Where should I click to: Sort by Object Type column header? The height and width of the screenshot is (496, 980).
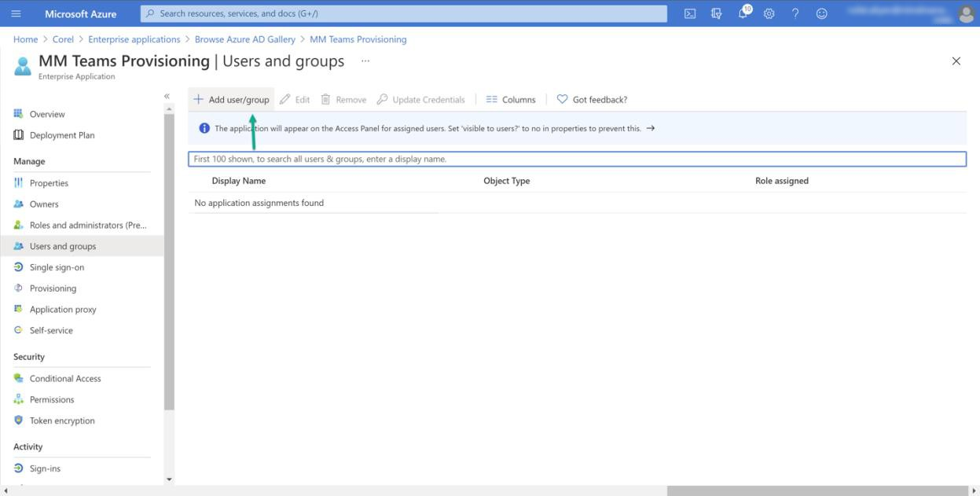pos(507,181)
